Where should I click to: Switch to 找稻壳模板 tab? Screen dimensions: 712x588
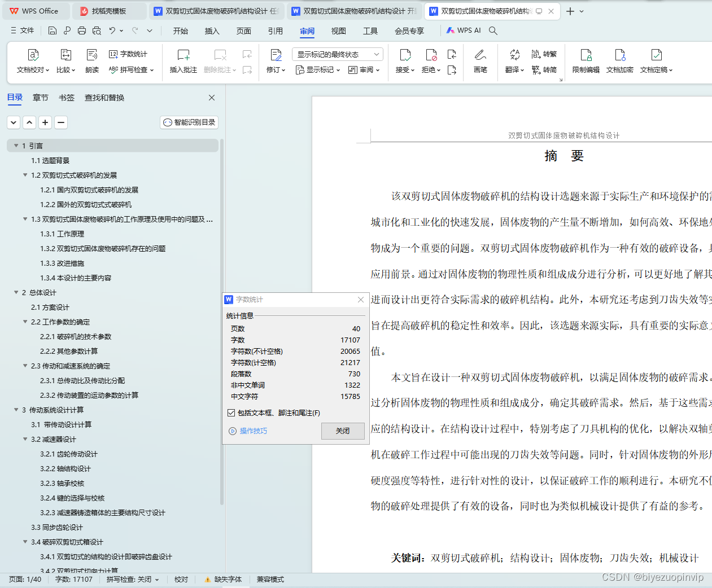point(109,11)
